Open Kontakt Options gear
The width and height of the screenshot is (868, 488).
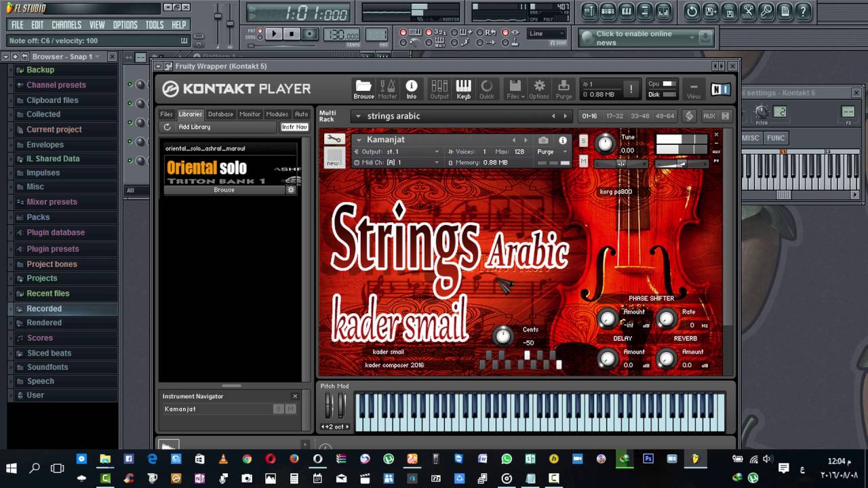[x=539, y=89]
